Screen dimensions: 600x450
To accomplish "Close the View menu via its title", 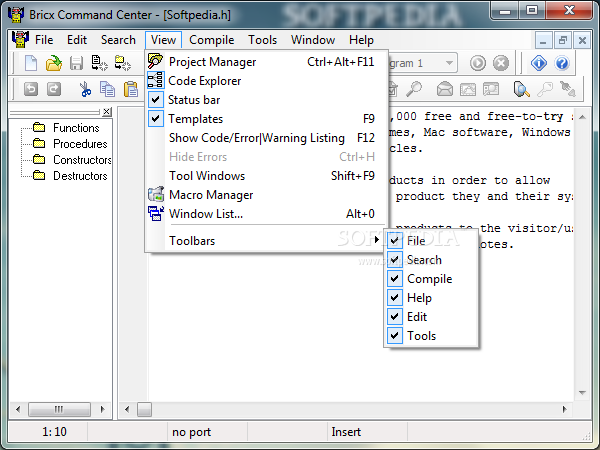I will click(163, 40).
